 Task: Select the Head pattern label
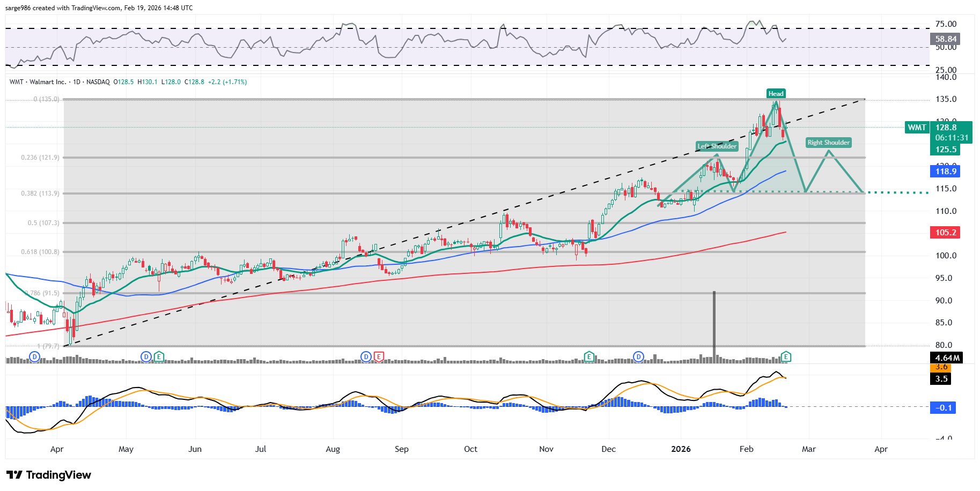(x=776, y=94)
